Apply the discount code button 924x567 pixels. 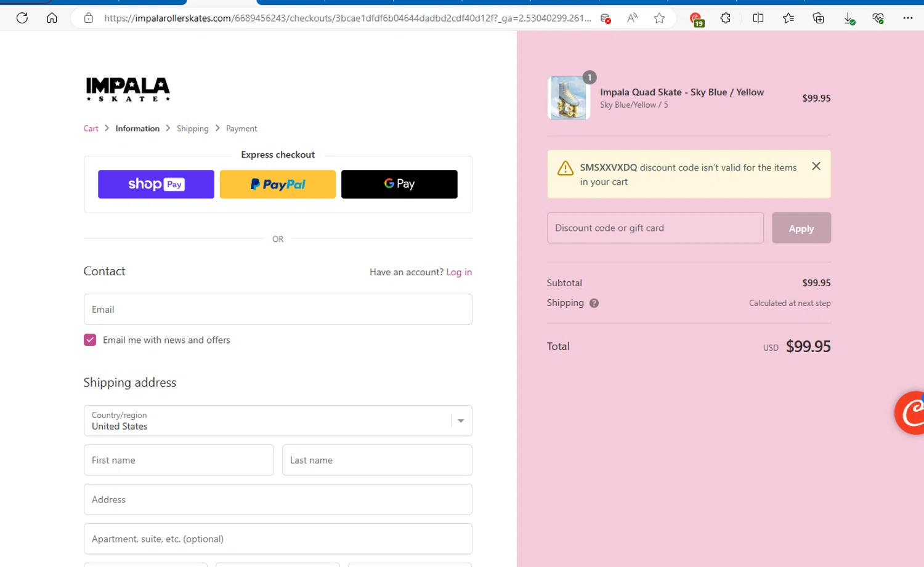[801, 228]
